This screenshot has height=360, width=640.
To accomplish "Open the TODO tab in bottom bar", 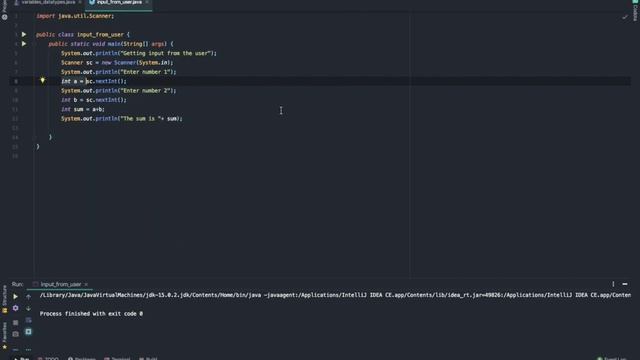I will [48, 358].
